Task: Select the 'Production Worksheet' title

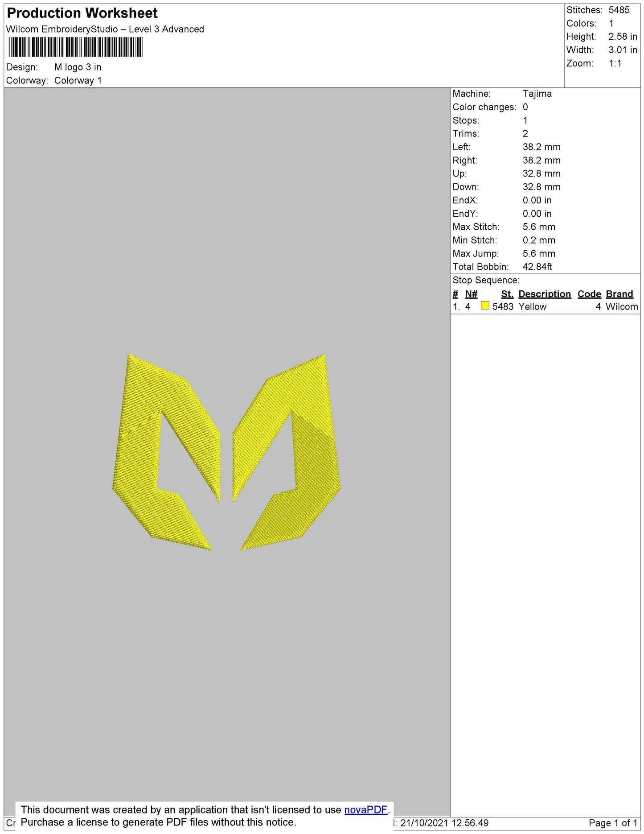Action: [82, 13]
